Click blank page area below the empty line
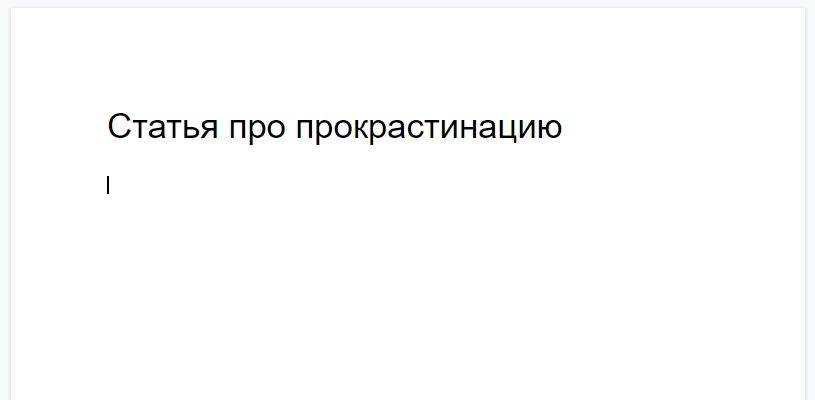Viewport: 815px width, 400px height. [x=400, y=300]
